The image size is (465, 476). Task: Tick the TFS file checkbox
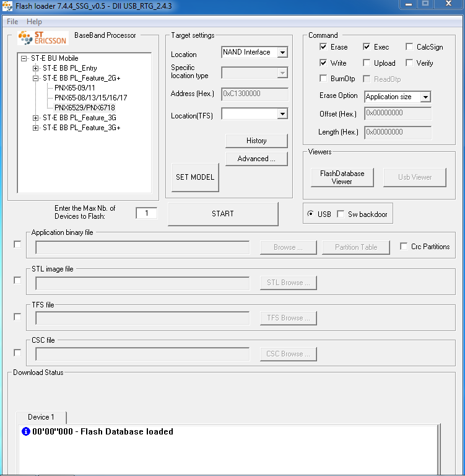[x=17, y=317]
